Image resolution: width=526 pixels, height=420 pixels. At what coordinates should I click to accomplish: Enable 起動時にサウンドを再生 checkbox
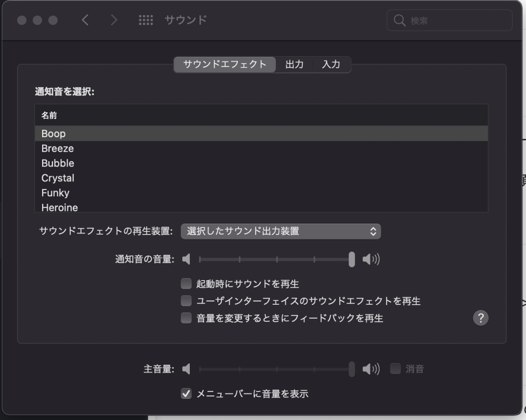click(186, 284)
